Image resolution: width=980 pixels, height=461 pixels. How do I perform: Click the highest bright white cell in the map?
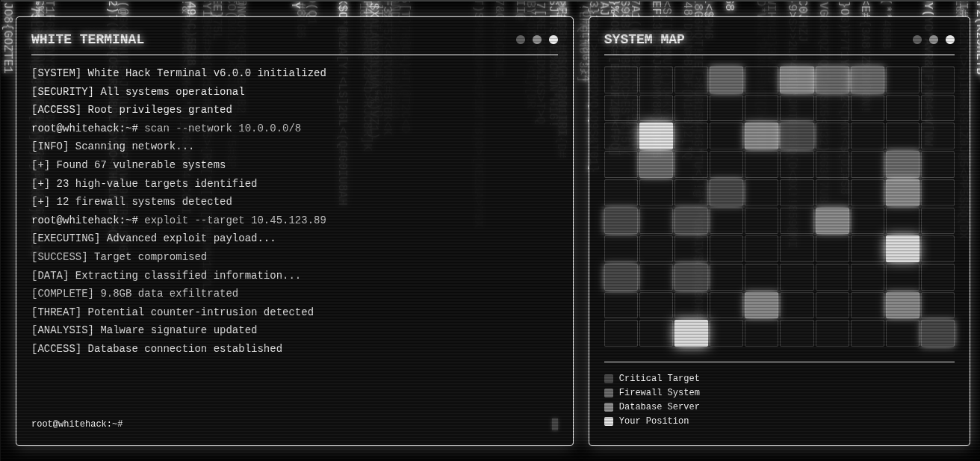(656, 136)
